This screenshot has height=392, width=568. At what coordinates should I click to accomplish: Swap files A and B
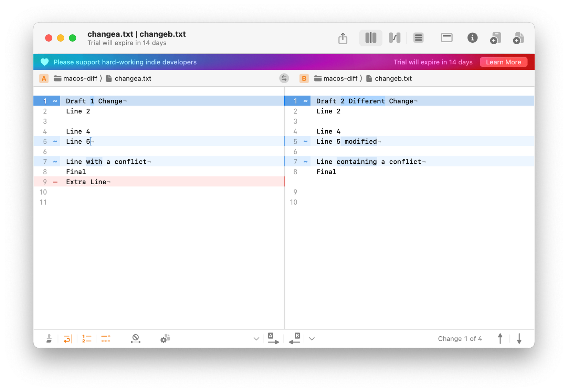[284, 78]
